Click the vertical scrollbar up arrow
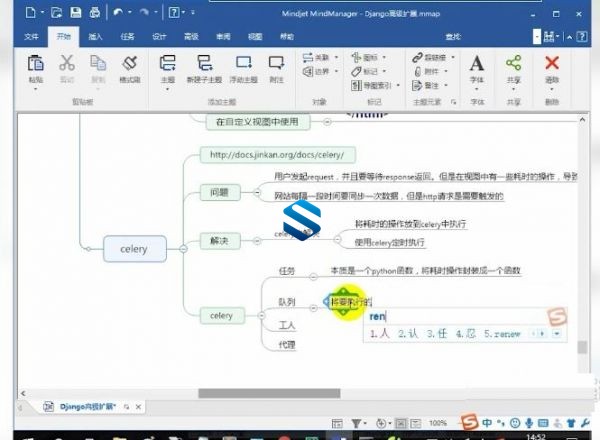Image resolution: width=600 pixels, height=440 pixels. coord(582,120)
